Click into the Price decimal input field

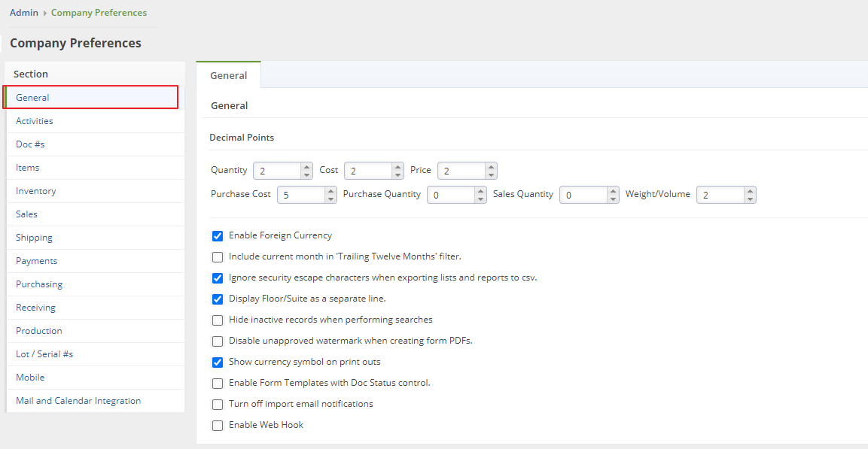[461, 171]
